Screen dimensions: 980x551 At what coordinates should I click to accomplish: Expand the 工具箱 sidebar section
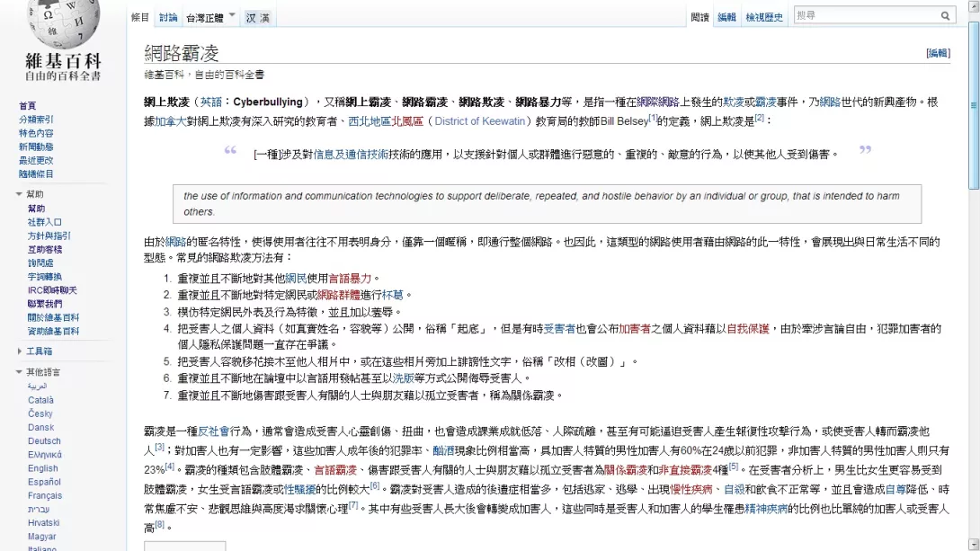tap(39, 351)
